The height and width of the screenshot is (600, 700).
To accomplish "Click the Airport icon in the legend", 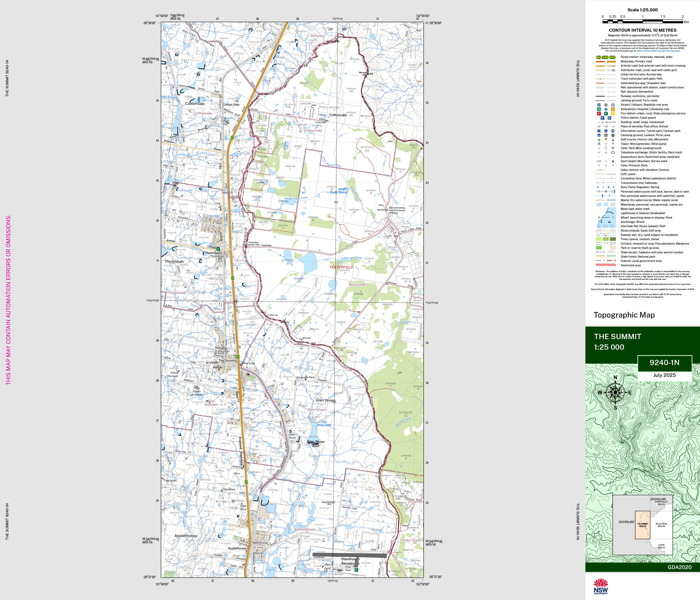I will coord(599,105).
